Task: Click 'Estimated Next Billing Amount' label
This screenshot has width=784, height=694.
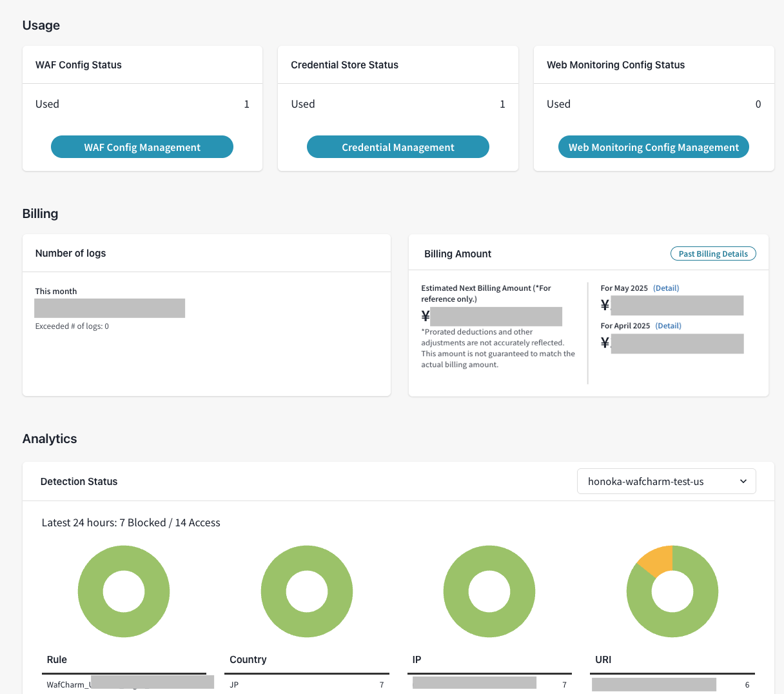Action: tap(486, 293)
